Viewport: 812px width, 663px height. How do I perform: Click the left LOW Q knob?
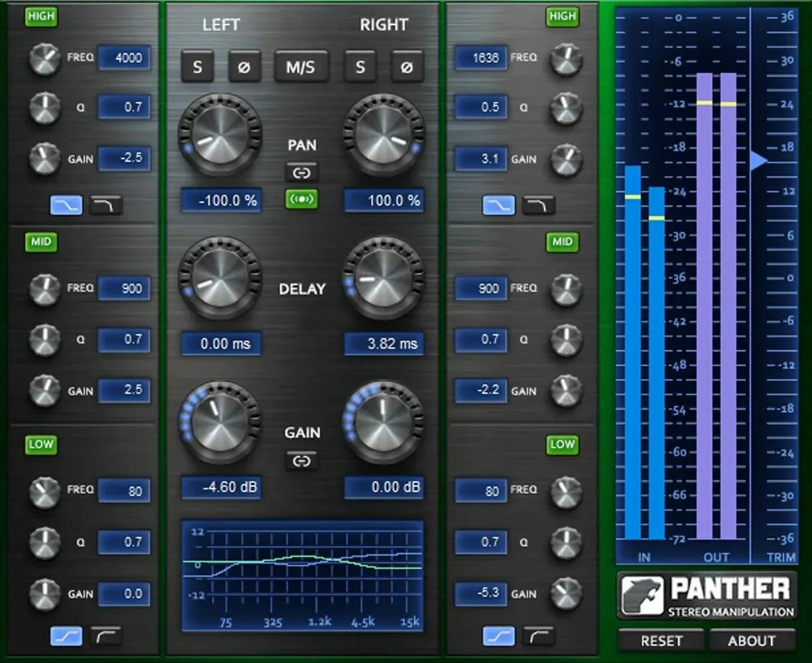pyautogui.click(x=44, y=542)
